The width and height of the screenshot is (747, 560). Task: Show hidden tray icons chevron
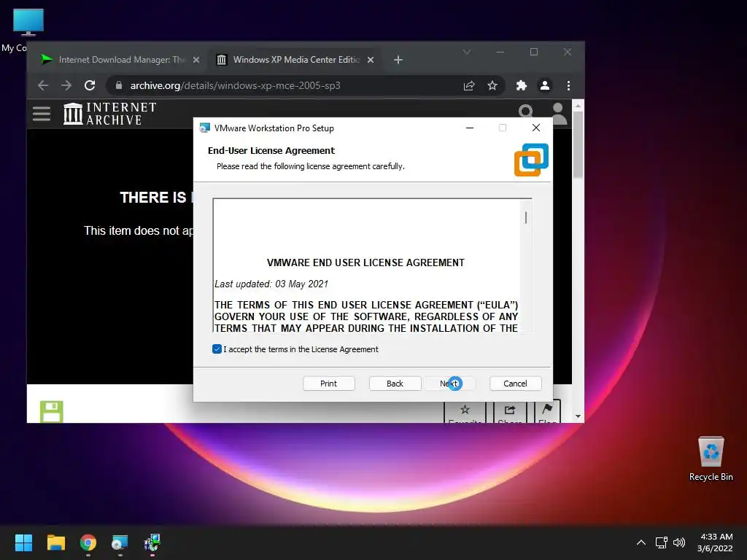[641, 542]
